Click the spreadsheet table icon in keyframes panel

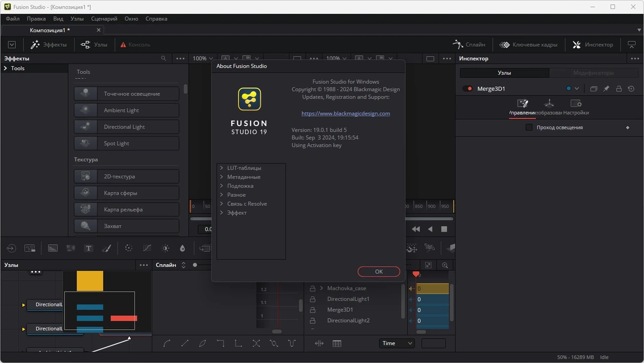click(337, 344)
